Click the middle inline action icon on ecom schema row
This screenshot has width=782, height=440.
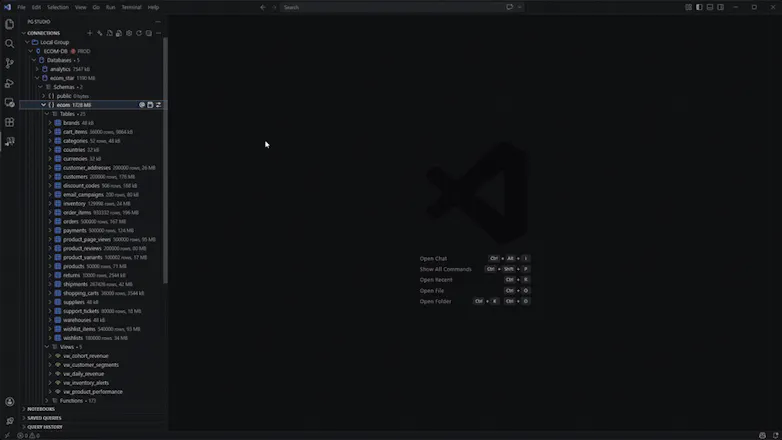[150, 105]
